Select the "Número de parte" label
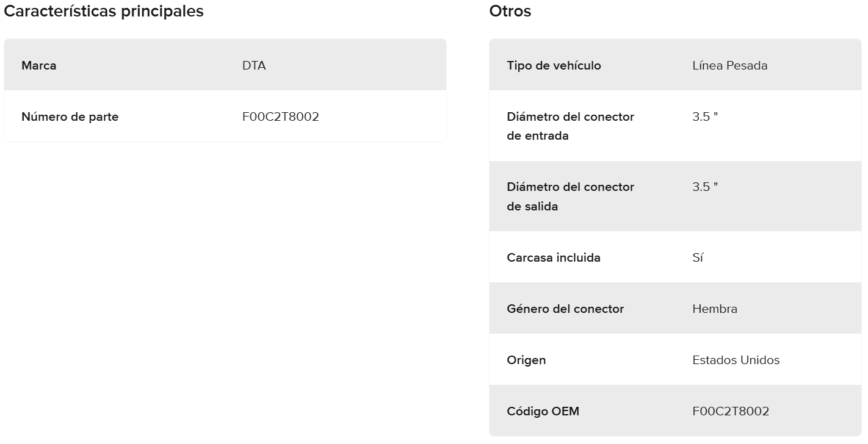This screenshot has width=868, height=444. 70,116
